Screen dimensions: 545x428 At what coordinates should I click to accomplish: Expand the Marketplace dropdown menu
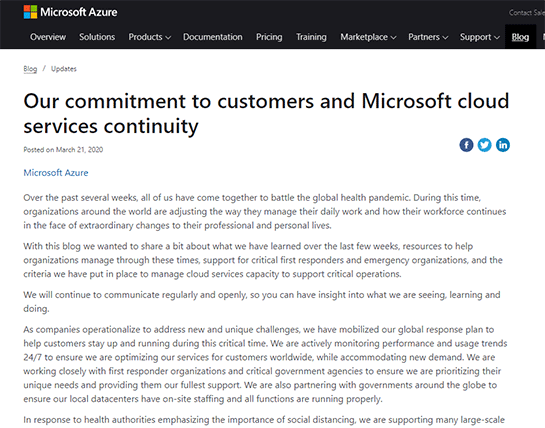click(368, 37)
